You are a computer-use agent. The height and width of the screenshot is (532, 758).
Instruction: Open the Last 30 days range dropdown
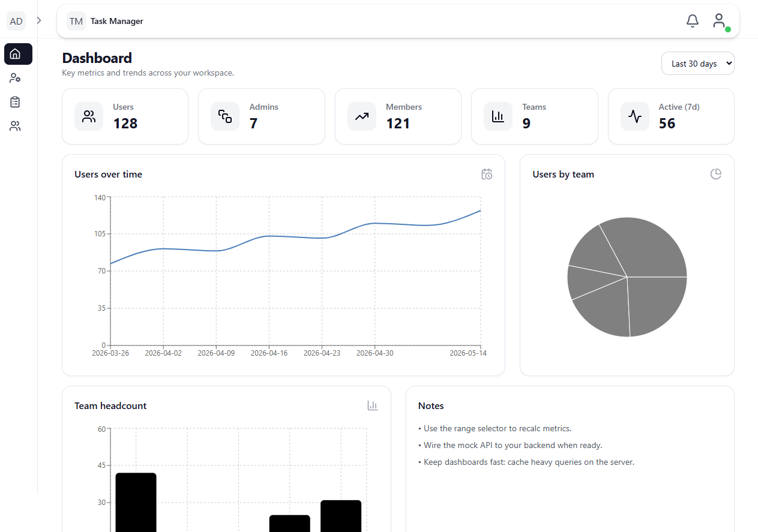pos(697,64)
